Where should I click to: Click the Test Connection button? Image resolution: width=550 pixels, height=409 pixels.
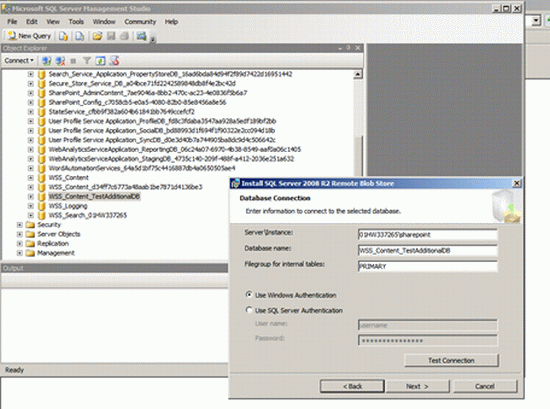(451, 360)
